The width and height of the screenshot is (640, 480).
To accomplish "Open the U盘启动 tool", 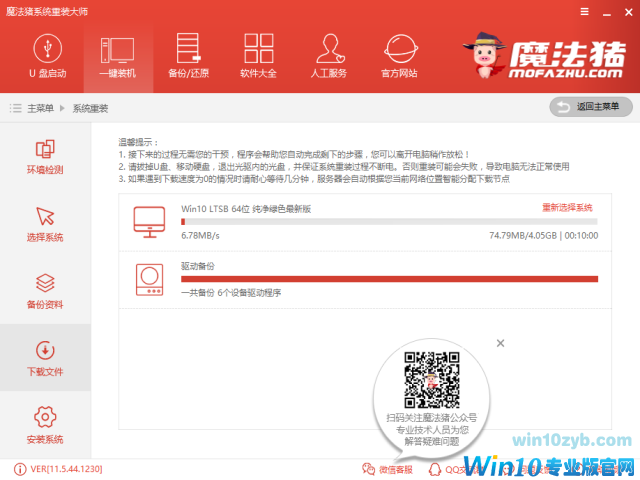I will coord(48,56).
